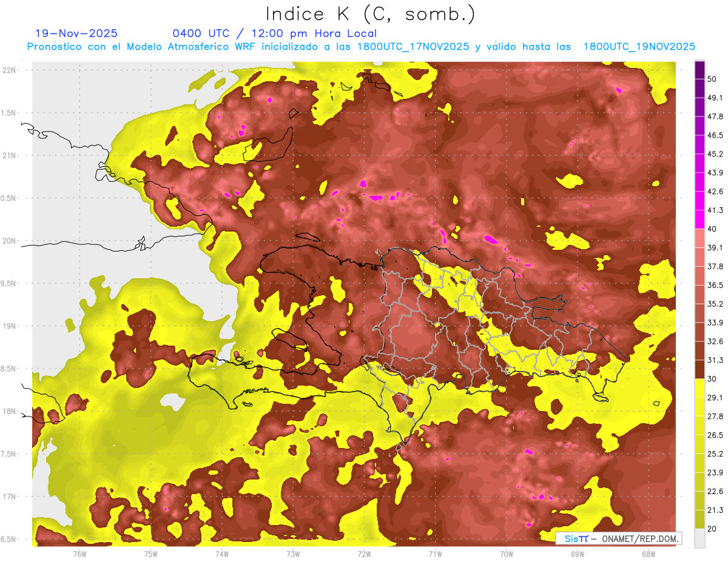Click the color scale value "43.9"
728x562 pixels.
click(x=715, y=173)
